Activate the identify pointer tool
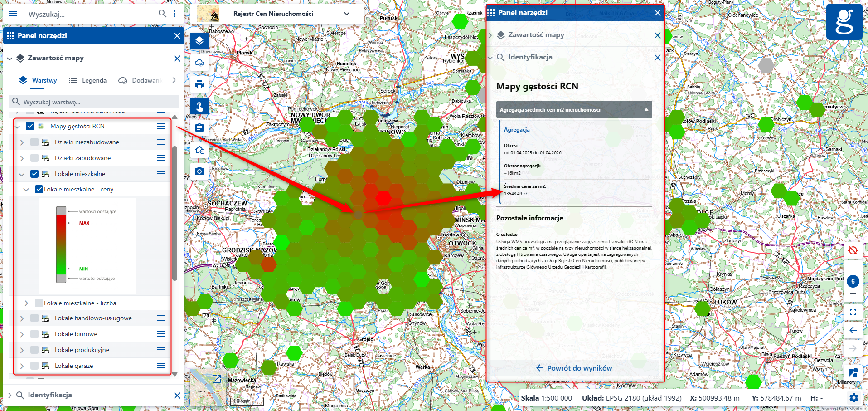The width and height of the screenshot is (868, 411). [x=199, y=106]
